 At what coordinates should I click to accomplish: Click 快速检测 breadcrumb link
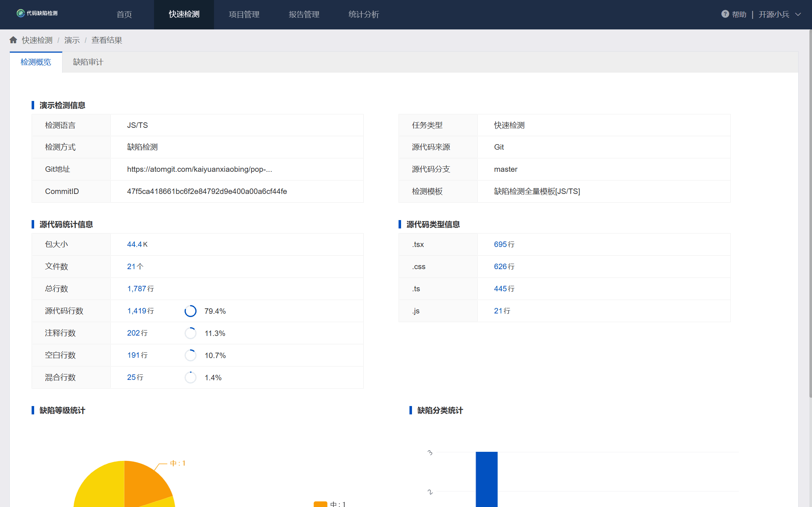coord(37,40)
